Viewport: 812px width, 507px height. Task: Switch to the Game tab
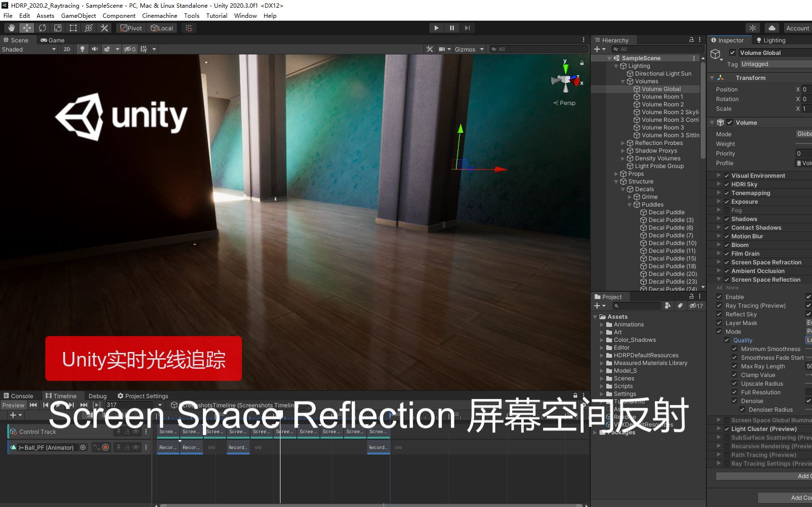click(53, 40)
